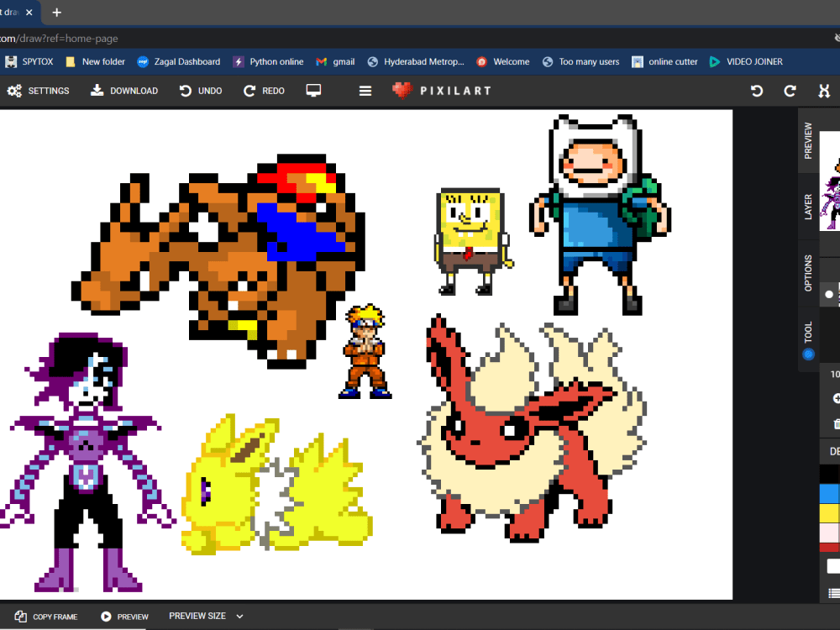Undo the last drawing action
This screenshot has height=630, width=840.
coord(201,91)
